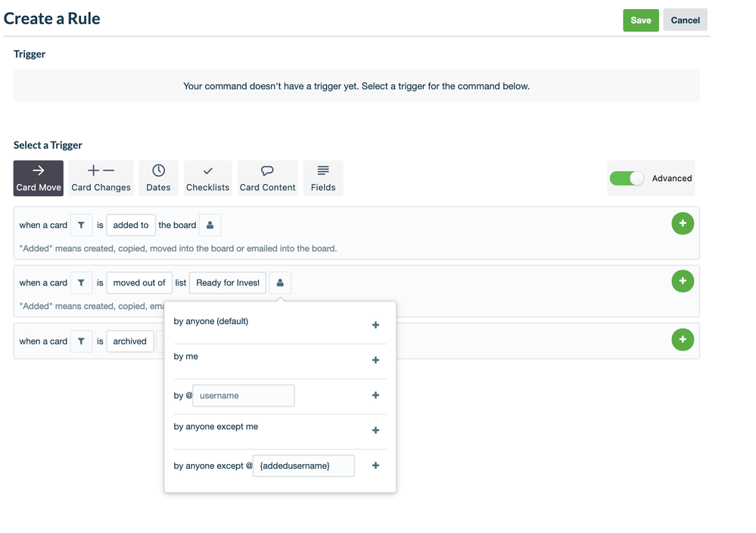Select 'by anyone (default)' text
756x533 pixels.
pyautogui.click(x=210, y=321)
